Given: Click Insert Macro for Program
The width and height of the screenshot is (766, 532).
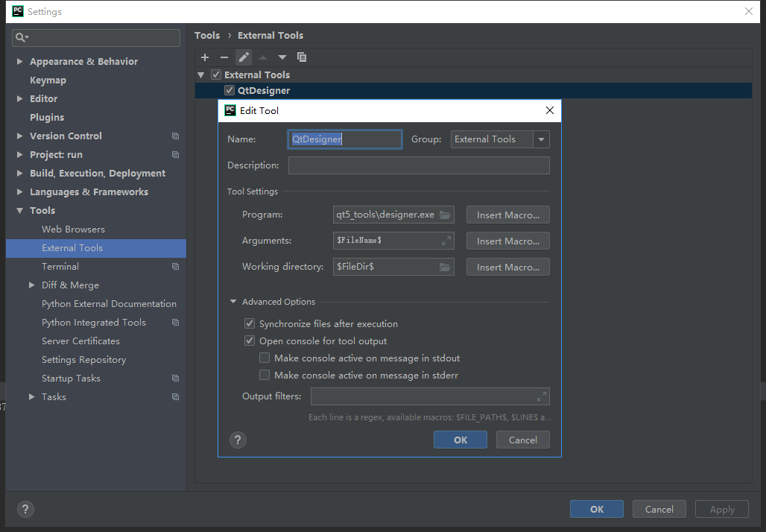Looking at the screenshot, I should pos(508,215).
